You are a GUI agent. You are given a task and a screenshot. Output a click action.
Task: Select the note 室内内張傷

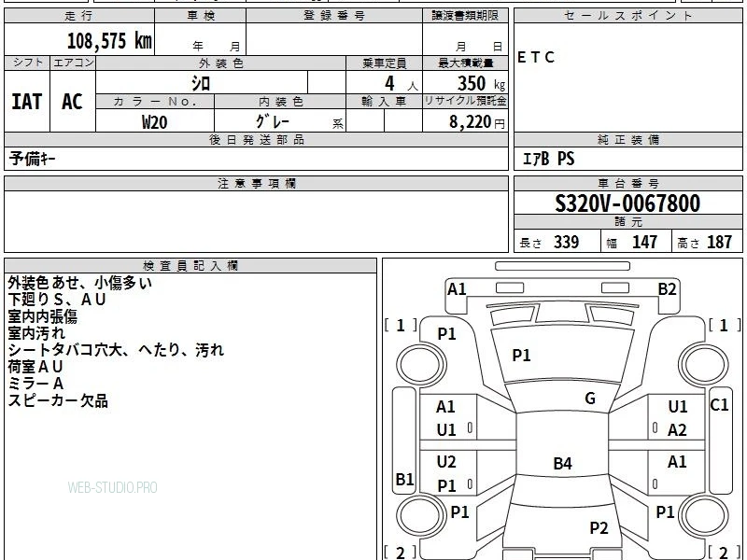(x=42, y=316)
